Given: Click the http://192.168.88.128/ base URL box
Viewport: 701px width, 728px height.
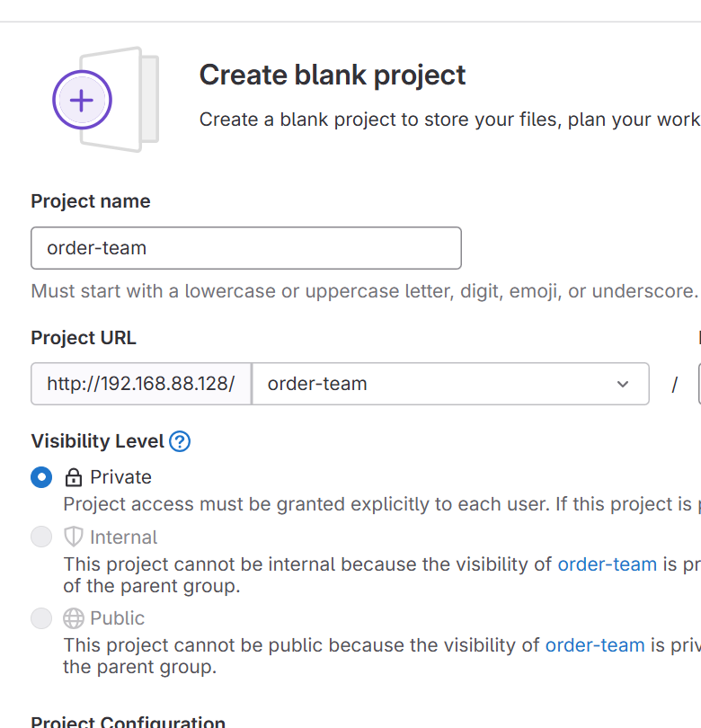Looking at the screenshot, I should (141, 385).
